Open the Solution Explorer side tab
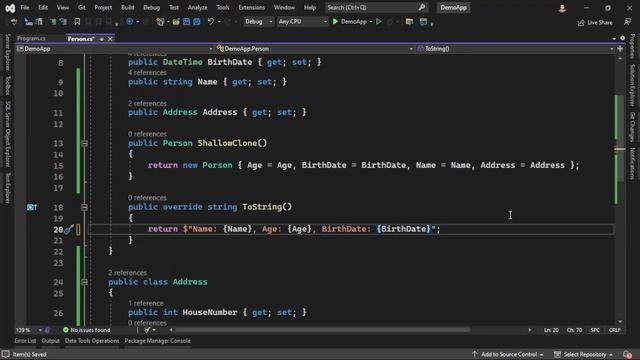 [632, 85]
